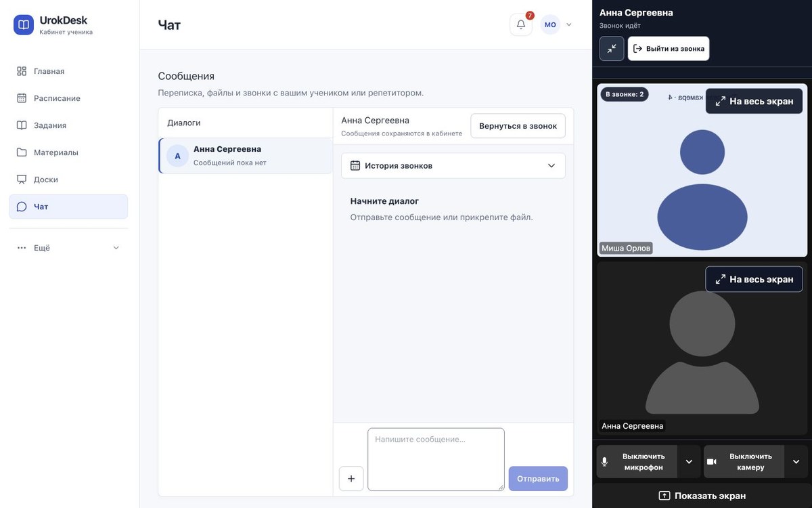
Task: Select the Чат sidebar item
Action: tap(68, 207)
